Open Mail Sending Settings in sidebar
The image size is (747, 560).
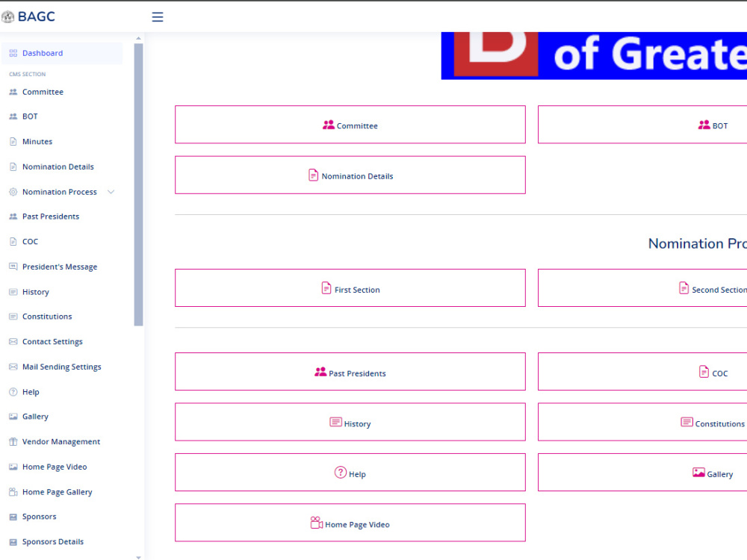(x=62, y=367)
